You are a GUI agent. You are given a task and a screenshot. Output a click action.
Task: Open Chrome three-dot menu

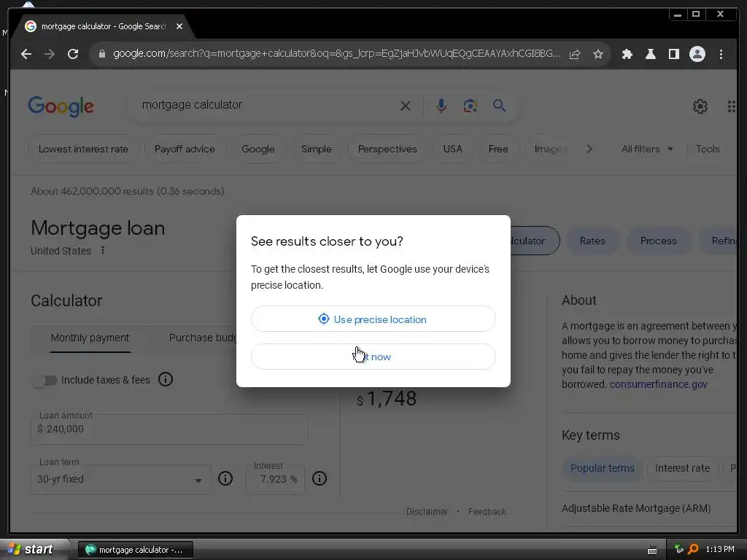tap(721, 54)
